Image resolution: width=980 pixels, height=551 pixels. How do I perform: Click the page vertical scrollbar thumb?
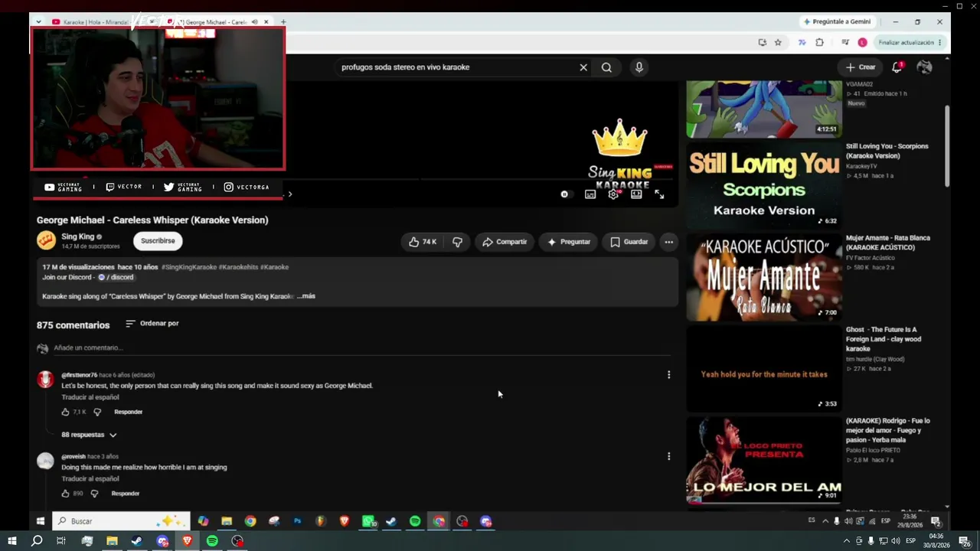pos(947,145)
